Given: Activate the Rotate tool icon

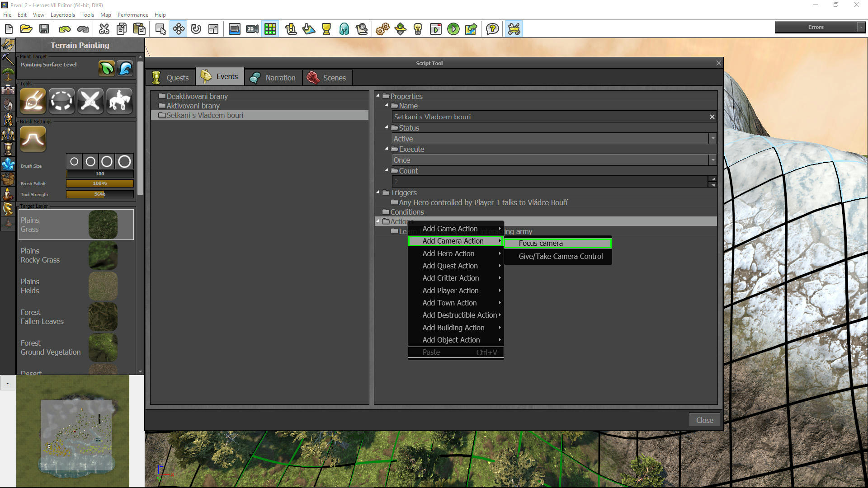Looking at the screenshot, I should 196,29.
